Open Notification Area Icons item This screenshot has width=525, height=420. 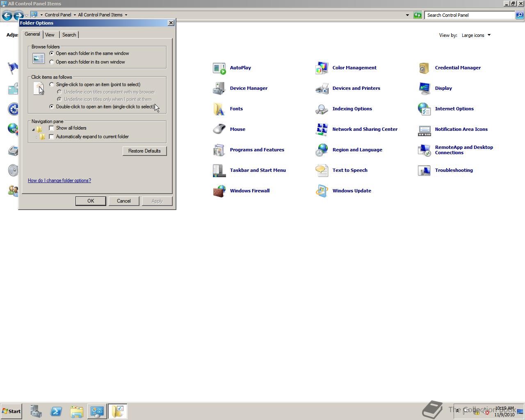425,130
